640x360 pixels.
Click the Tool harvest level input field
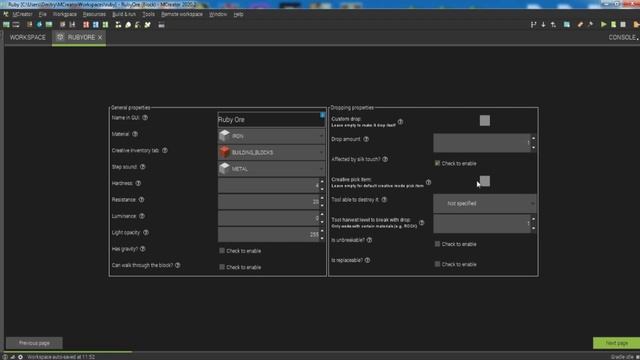[482, 224]
